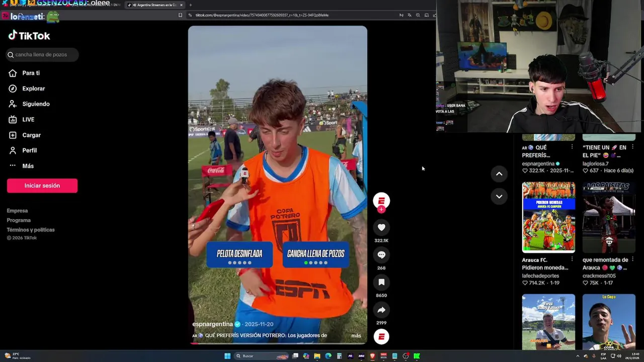Click the taskbar volume speaker icon

pyautogui.click(x=619, y=356)
